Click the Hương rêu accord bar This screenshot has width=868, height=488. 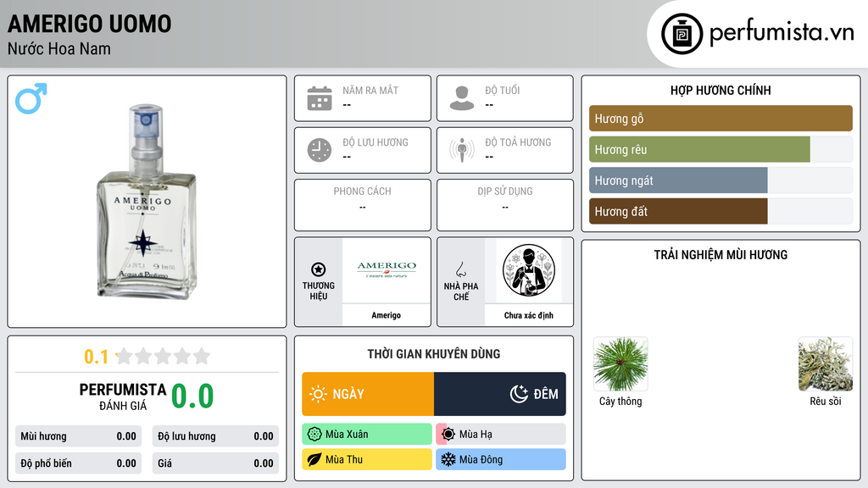[x=721, y=149]
